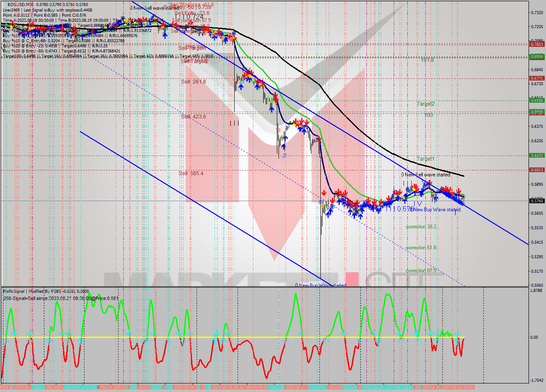The width and height of the screenshot is (546, 392).
Task: Click the 0.5895 price axis value
Action: [537, 184]
